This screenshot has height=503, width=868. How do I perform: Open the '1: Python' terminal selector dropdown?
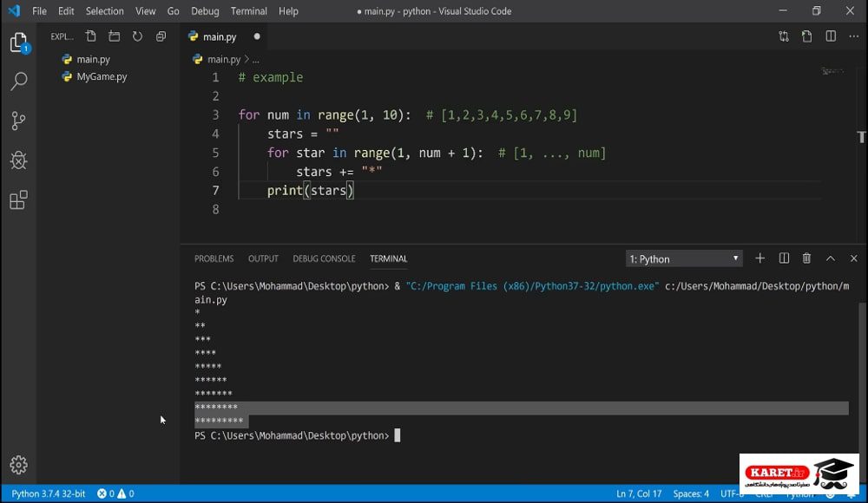(x=684, y=258)
